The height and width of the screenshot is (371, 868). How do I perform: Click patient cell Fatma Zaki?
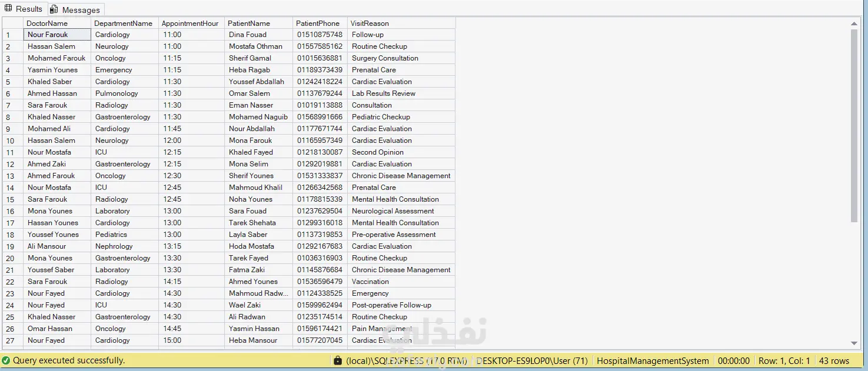[x=258, y=270]
